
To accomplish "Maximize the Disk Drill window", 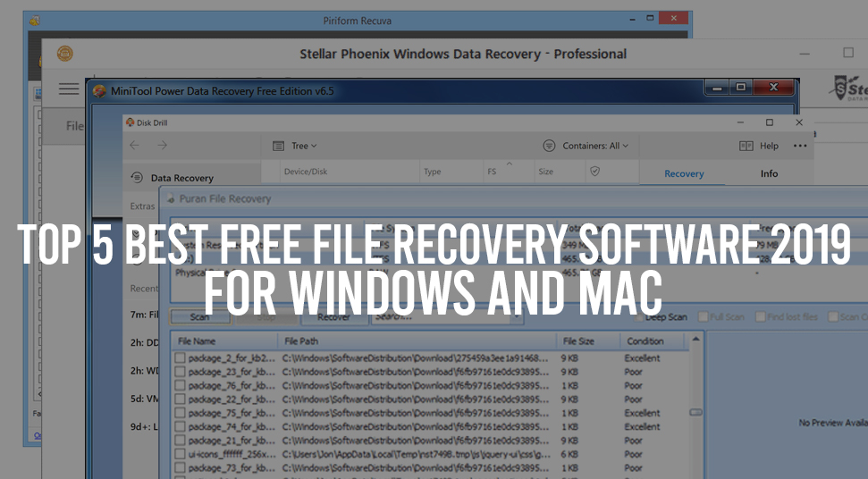I will (x=770, y=122).
